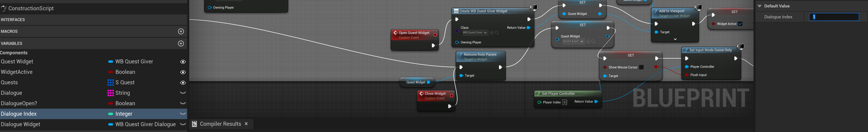Use selected asset arrow beside WB Quest Giver class
Image resolution: width=868 pixels, height=132 pixels.
pos(492,33)
